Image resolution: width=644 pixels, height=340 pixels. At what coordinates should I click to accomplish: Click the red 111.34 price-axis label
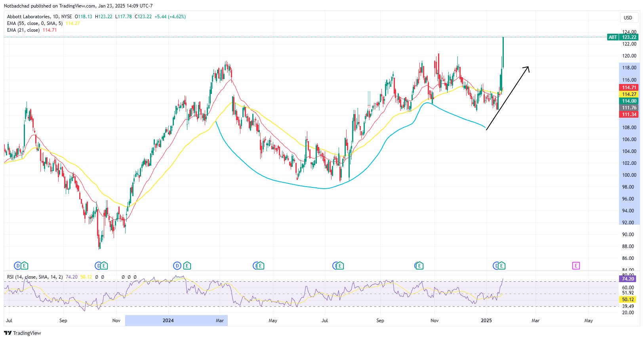coord(629,115)
